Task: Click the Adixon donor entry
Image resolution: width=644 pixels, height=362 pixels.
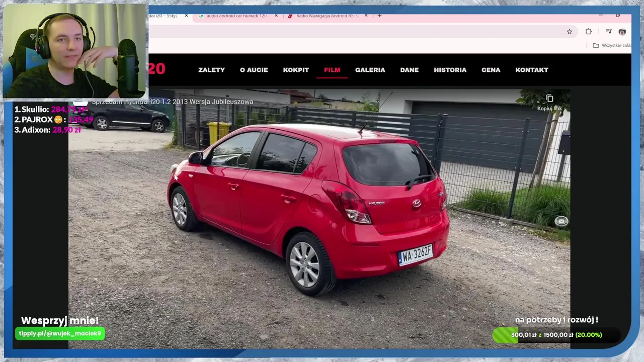Action: point(48,130)
